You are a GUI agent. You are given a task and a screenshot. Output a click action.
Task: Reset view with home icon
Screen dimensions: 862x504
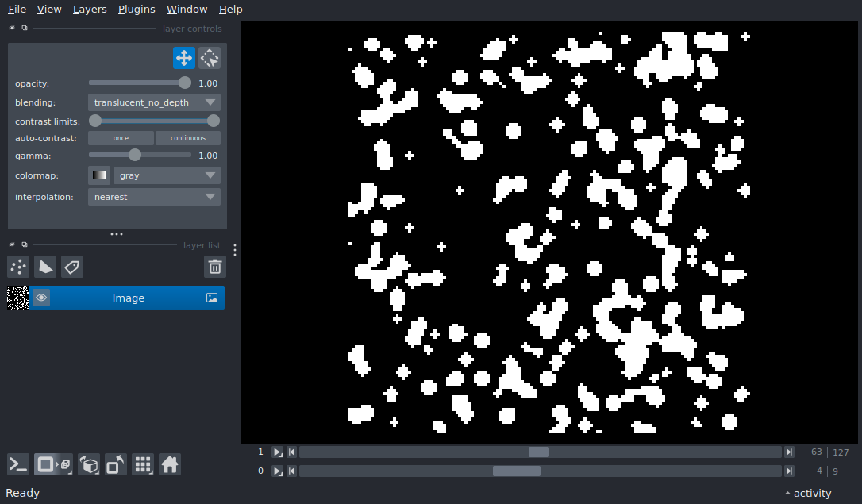[x=170, y=465]
